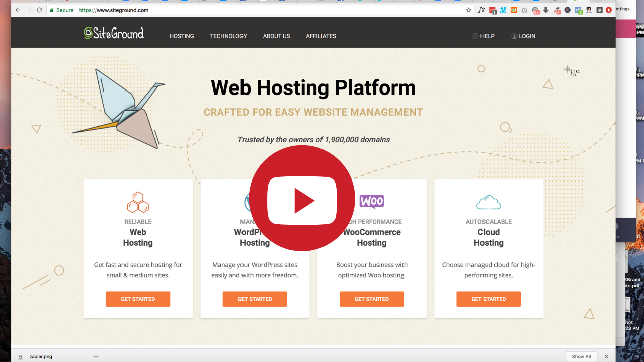
Task: Click the 'Web Hosting Platform' headline
Action: [x=313, y=88]
